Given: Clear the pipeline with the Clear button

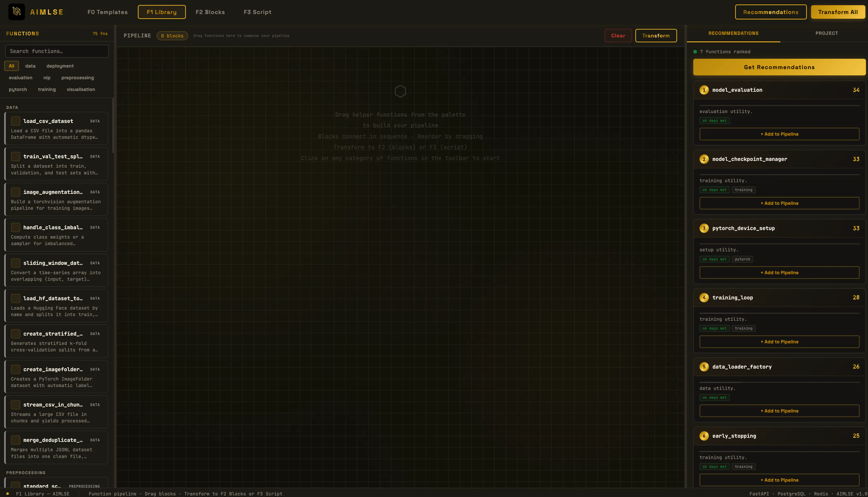Looking at the screenshot, I should (618, 36).
